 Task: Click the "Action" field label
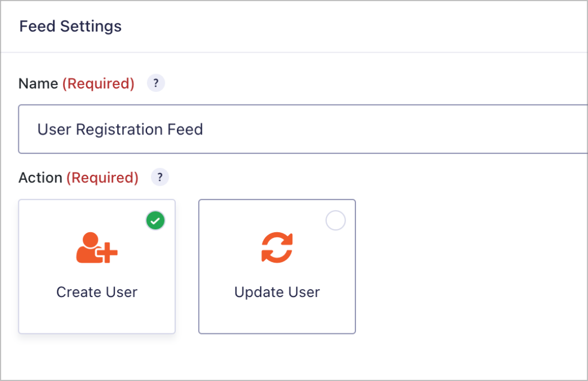(x=40, y=178)
